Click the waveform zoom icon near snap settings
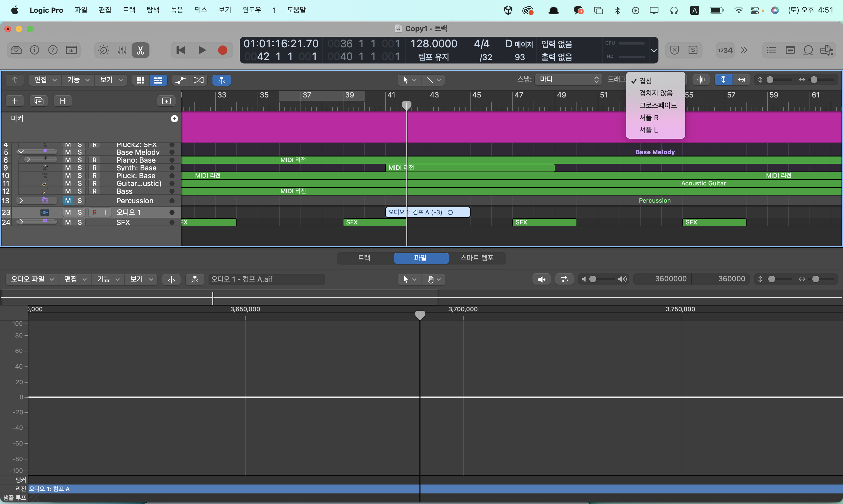The image size is (843, 504). point(701,80)
